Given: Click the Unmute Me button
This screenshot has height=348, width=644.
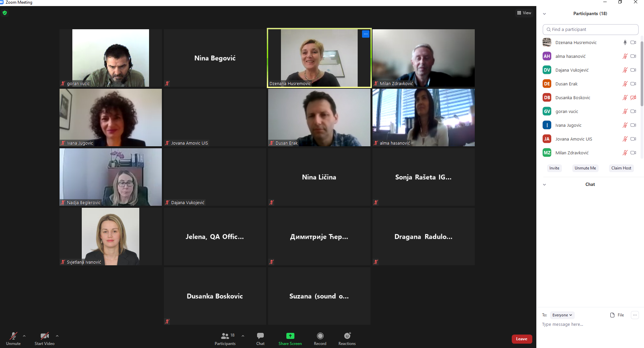Looking at the screenshot, I should tap(585, 168).
